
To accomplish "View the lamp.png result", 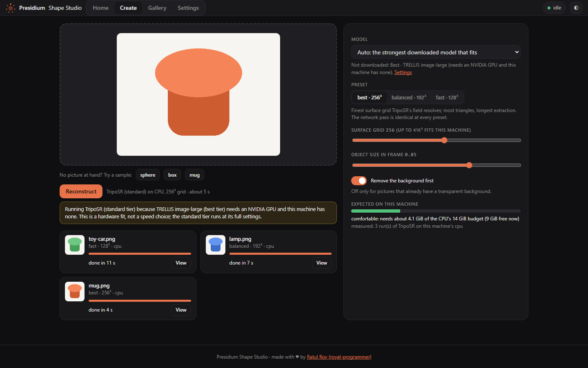I will pos(322,263).
